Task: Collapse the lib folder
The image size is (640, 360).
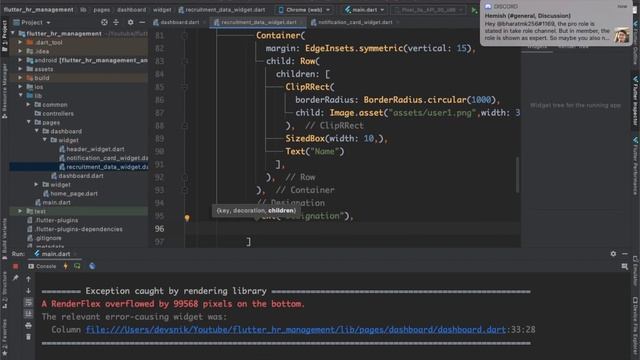Action: pos(20,96)
